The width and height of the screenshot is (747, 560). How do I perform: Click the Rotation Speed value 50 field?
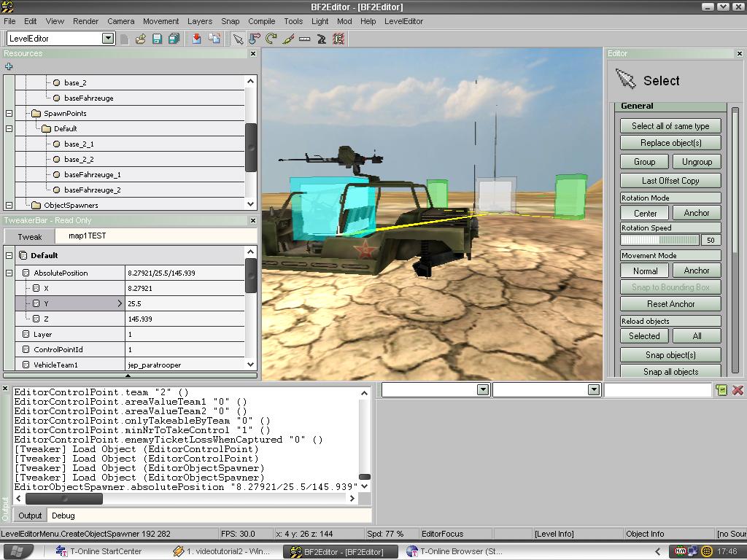click(711, 240)
